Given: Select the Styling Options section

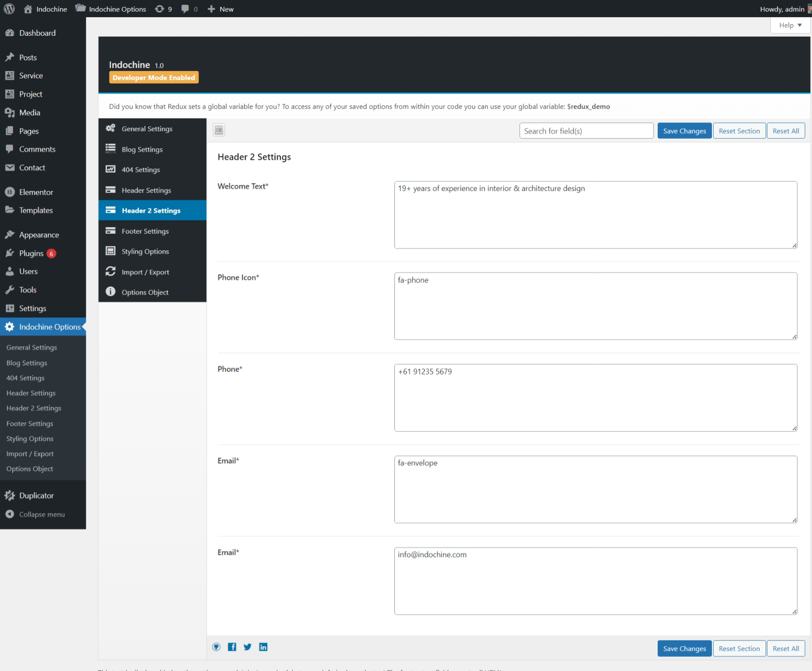Looking at the screenshot, I should (145, 251).
